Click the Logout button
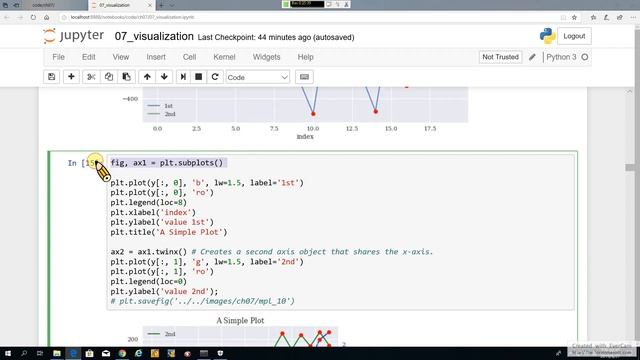This screenshot has width=640, height=360. pos(574,36)
